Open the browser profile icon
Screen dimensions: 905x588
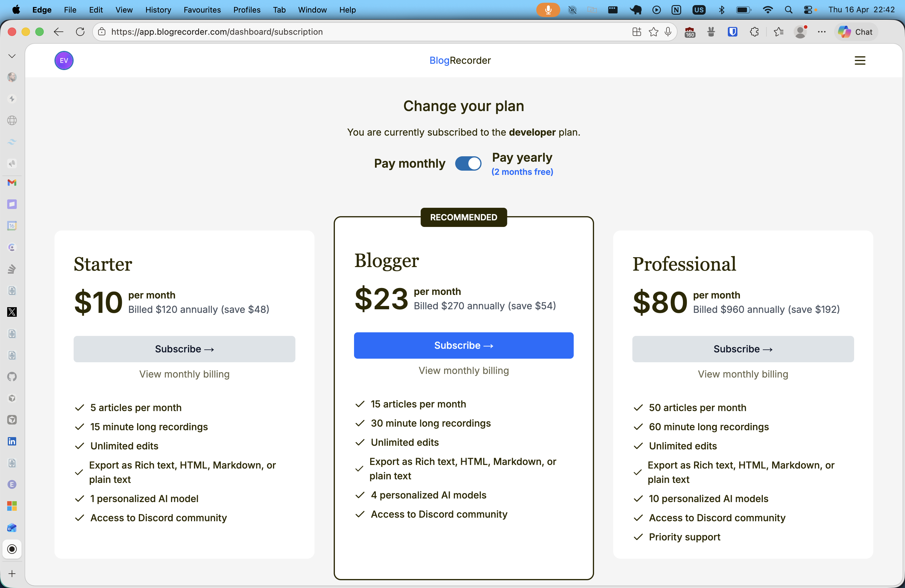[x=801, y=31]
